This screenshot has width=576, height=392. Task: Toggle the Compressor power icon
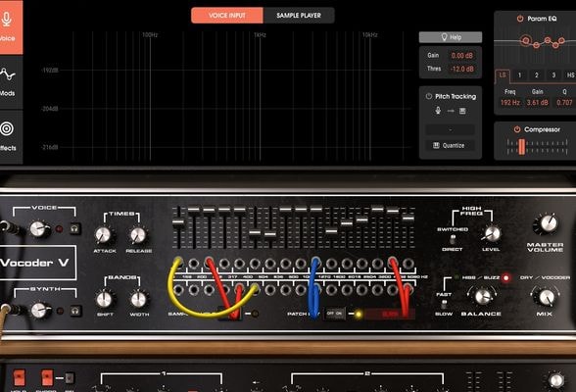point(517,129)
